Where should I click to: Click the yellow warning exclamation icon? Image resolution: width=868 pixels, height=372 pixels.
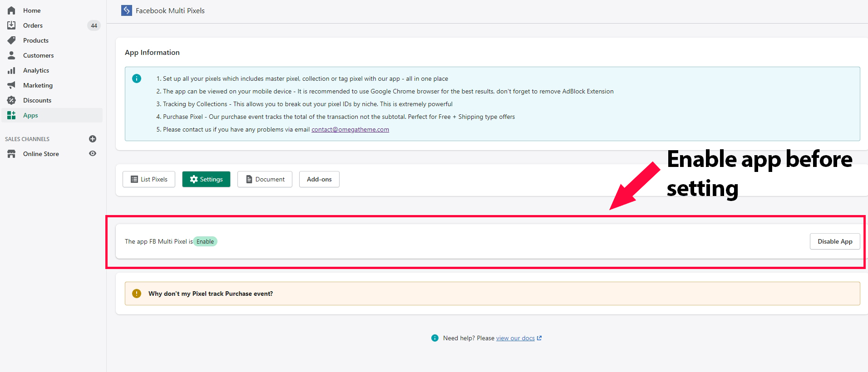click(137, 294)
